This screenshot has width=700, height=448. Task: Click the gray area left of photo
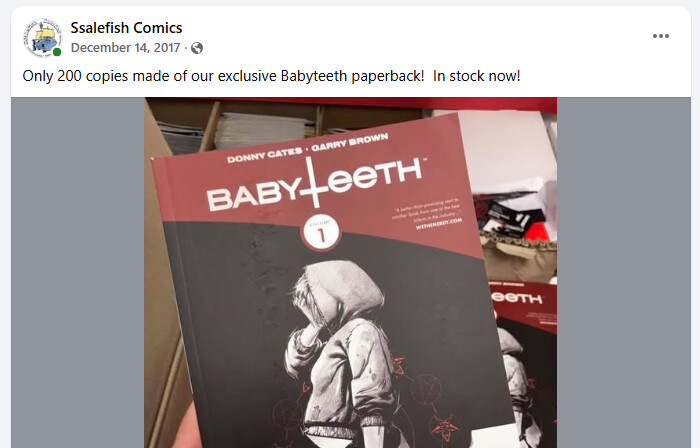pyautogui.click(x=78, y=273)
